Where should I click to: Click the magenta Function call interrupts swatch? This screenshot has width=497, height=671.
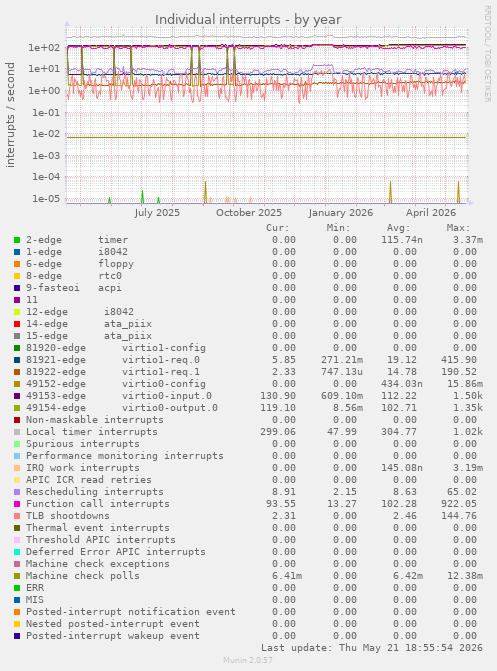coord(17,504)
